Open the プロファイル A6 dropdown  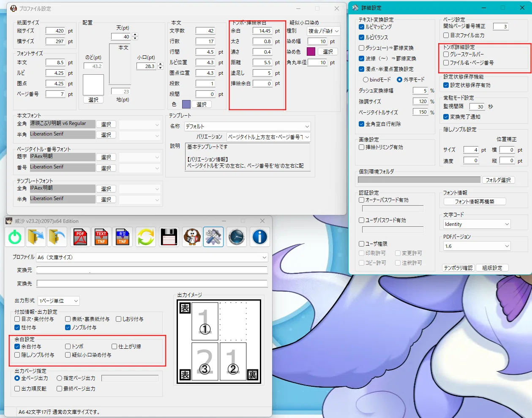coord(152,257)
